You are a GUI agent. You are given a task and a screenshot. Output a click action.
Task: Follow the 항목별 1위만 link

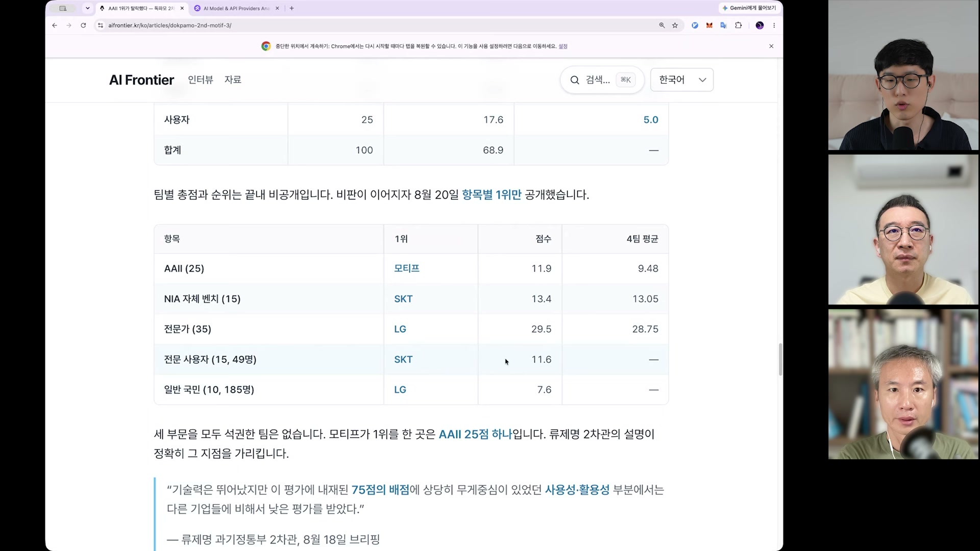492,194
